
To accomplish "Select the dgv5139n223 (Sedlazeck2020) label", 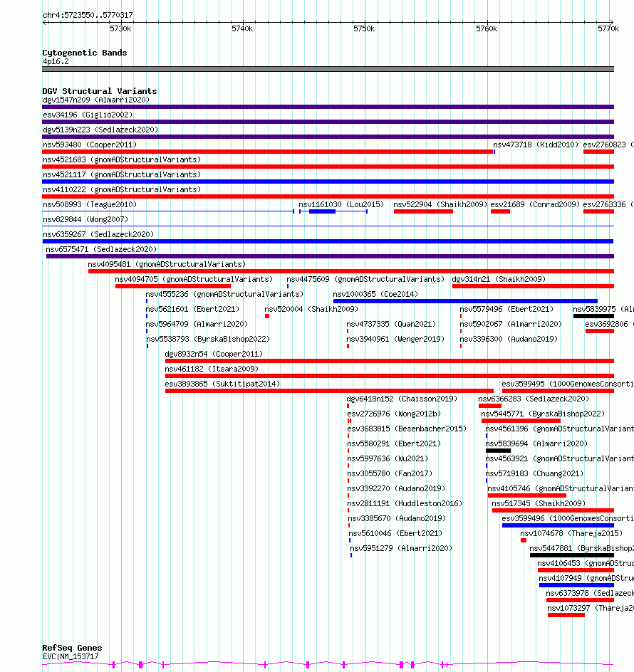I will point(100,130).
